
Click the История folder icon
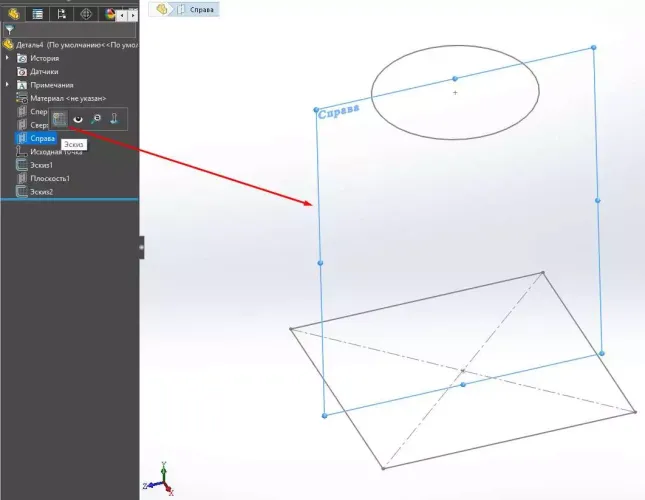[x=22, y=58]
